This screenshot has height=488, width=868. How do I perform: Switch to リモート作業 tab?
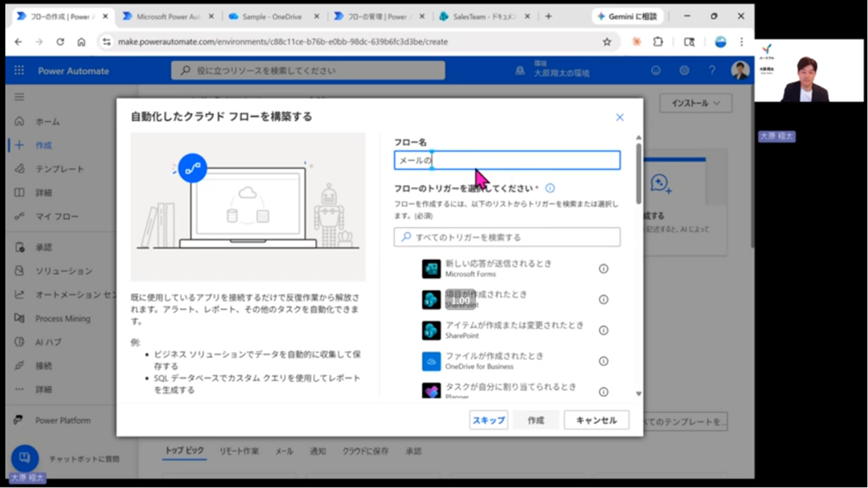239,451
